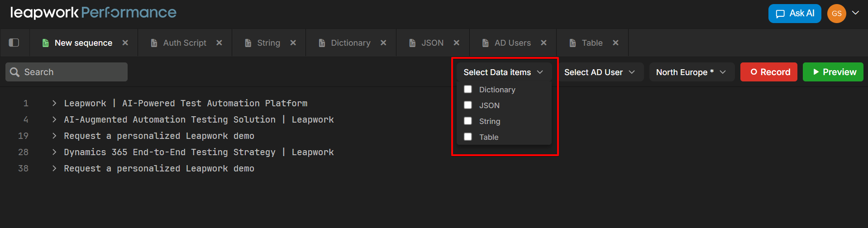Click the GS user avatar
Screen dimensions: 868x228
(x=836, y=14)
